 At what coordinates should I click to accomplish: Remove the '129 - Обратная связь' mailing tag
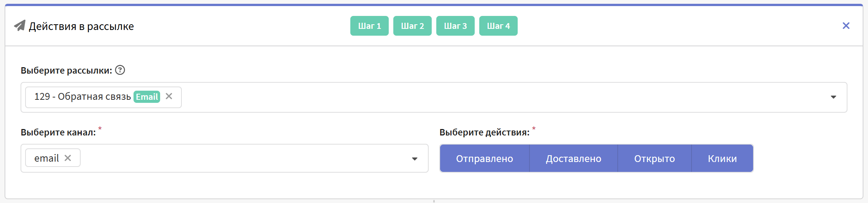click(x=169, y=97)
